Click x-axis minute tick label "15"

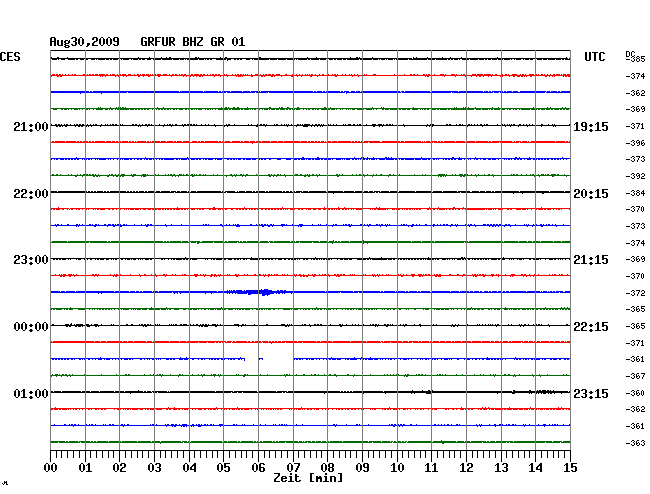click(570, 468)
